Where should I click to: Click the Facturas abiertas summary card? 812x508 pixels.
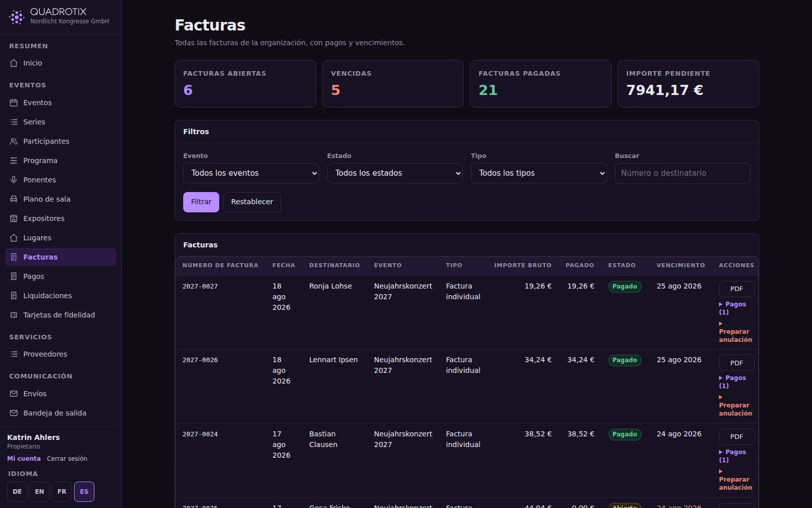[245, 84]
